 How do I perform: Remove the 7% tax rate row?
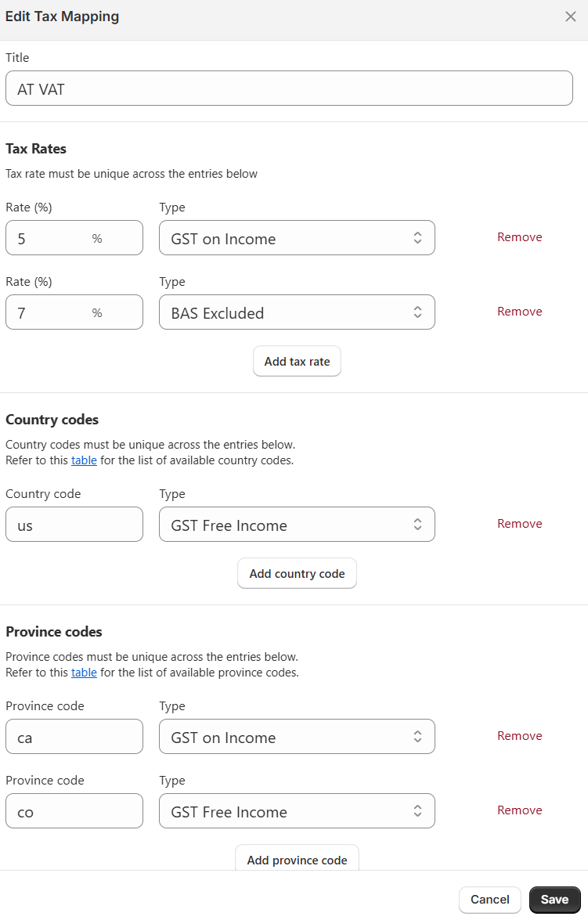pyautogui.click(x=519, y=312)
